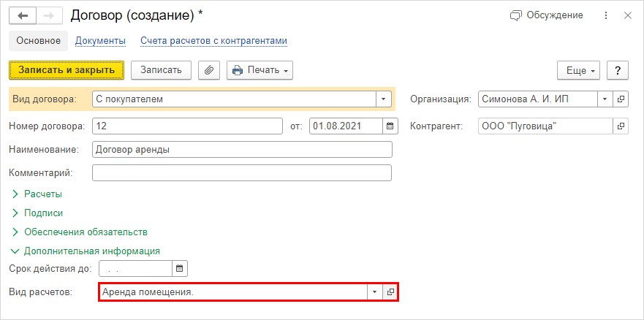Open the Организация dropdown arrow

point(605,99)
